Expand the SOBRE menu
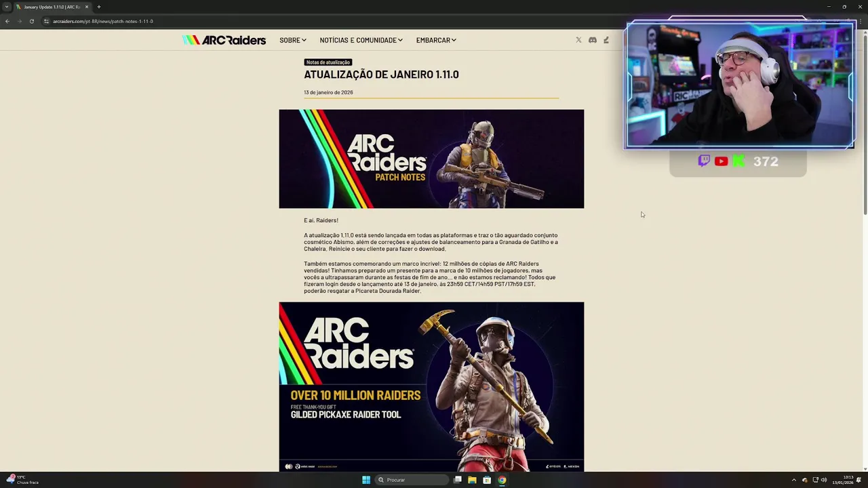Viewport: 868px width, 488px height. 293,40
